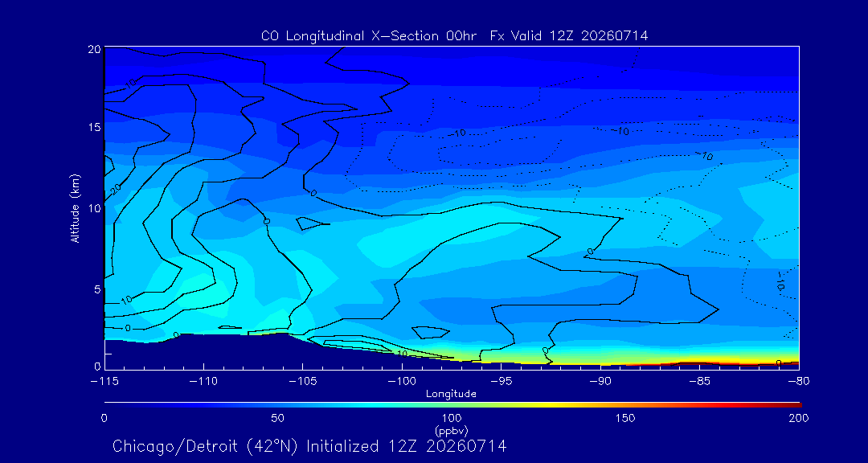Pick the 150 value on the color bar
Screen dimensions: 868x463
click(625, 418)
